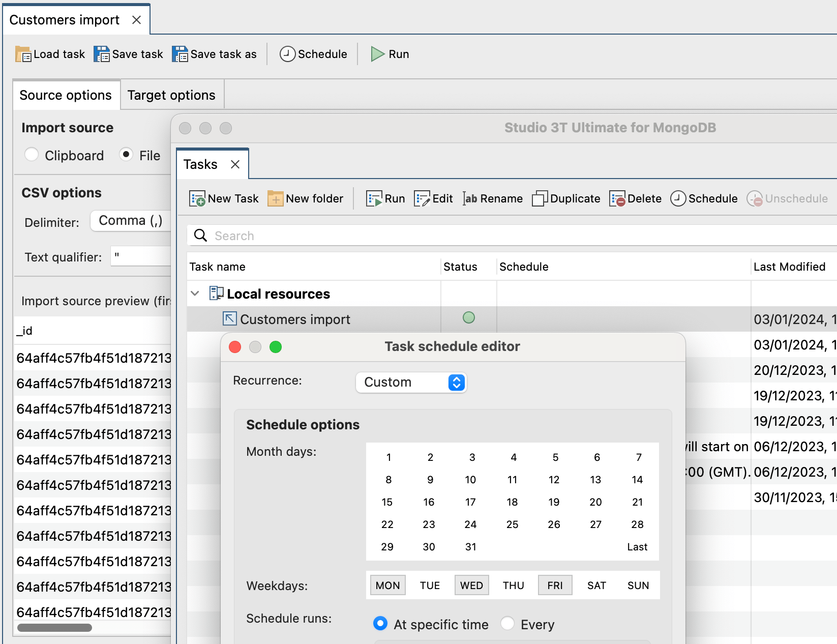Sort by Task name column
The image size is (837, 644).
click(x=313, y=267)
